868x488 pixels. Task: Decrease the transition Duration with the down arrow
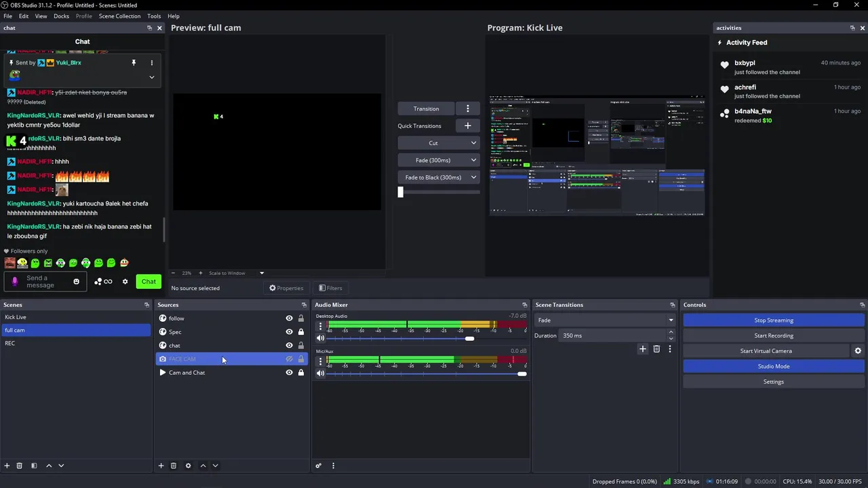point(671,338)
